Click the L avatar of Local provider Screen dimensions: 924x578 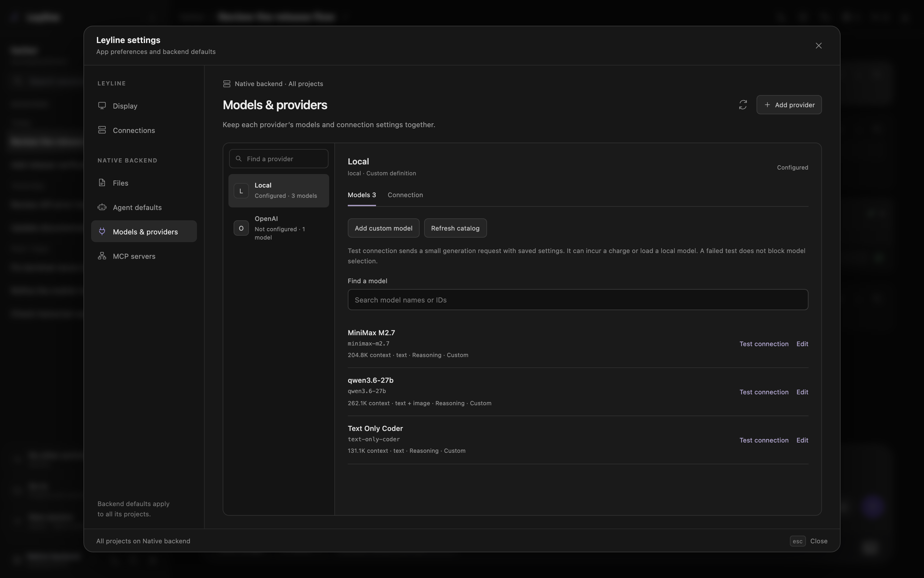coord(241,191)
